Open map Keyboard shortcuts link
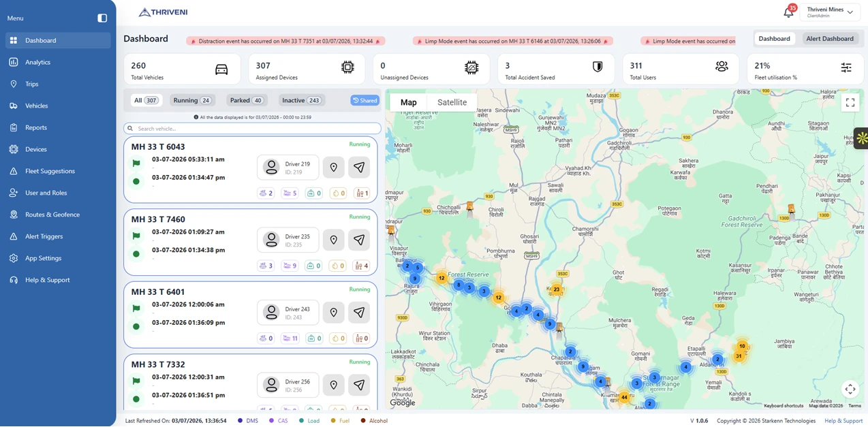868x427 pixels. point(784,406)
